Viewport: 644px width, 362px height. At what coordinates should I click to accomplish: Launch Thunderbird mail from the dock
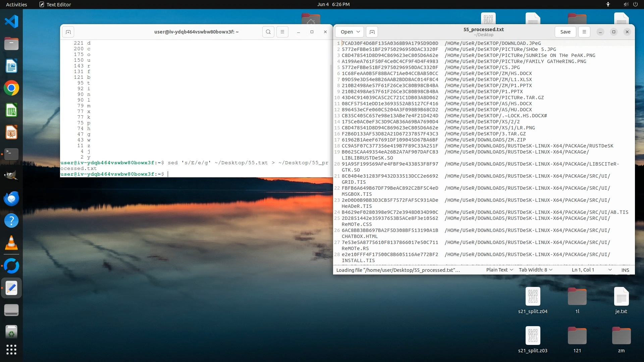click(x=11, y=199)
